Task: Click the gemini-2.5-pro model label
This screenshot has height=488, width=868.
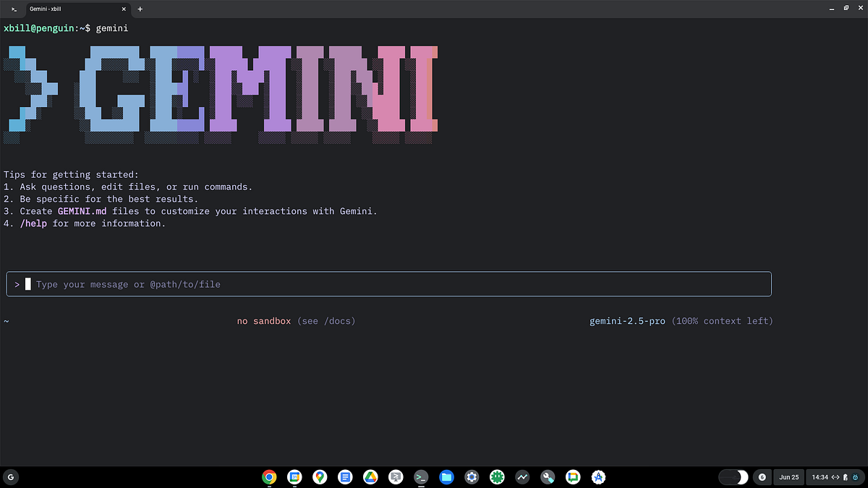Action: pyautogui.click(x=628, y=321)
